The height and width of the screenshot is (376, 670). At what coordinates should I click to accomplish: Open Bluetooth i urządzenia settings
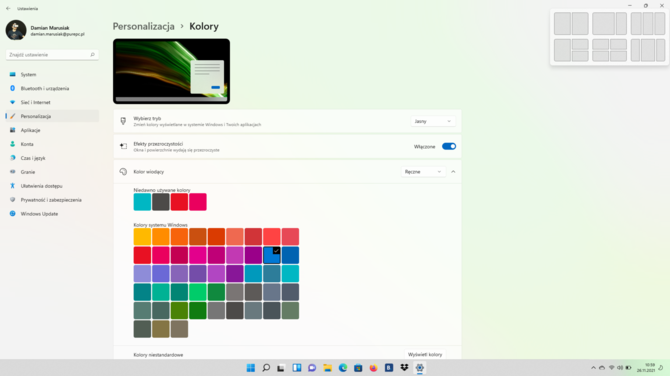pos(52,88)
